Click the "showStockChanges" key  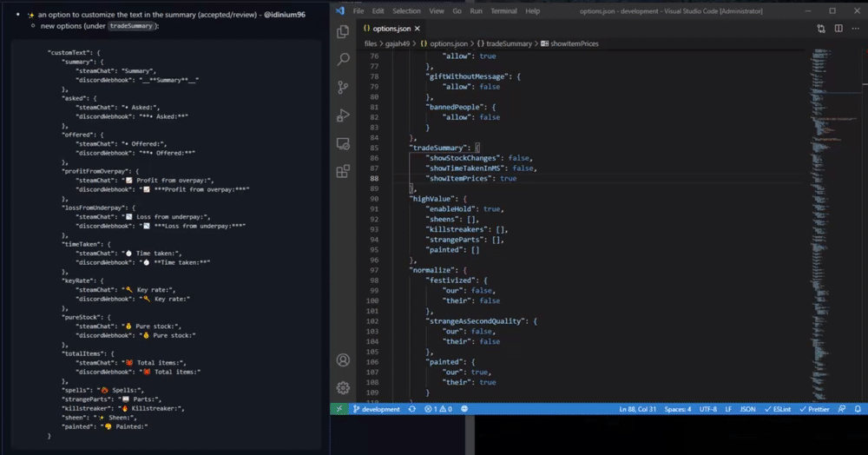pos(463,158)
